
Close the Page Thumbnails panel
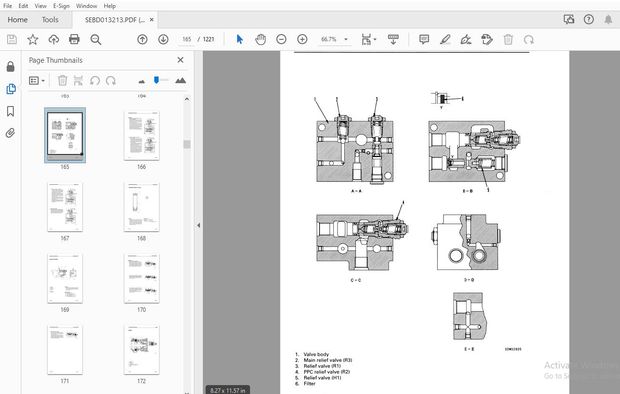[x=180, y=60]
